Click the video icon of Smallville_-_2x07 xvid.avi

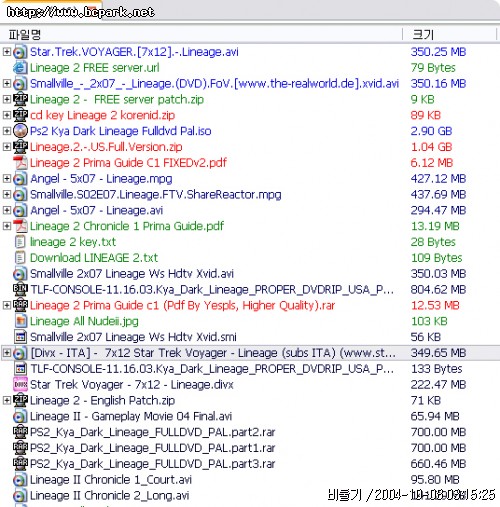click(x=20, y=84)
